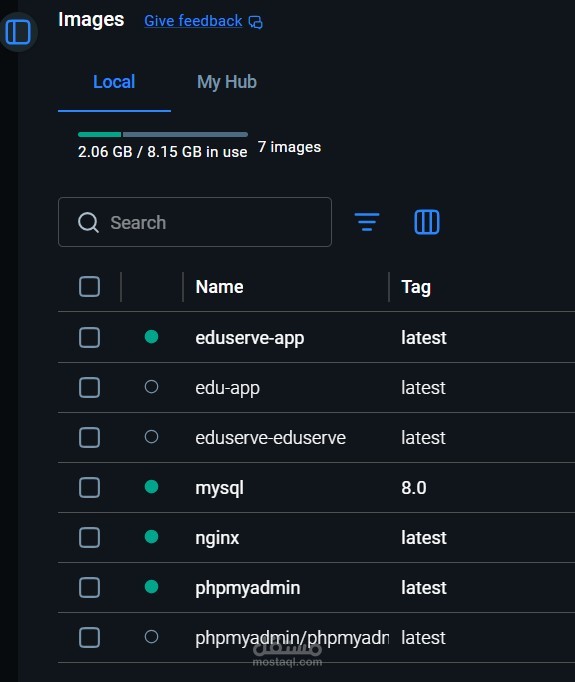Sort by the Tag column header
Viewport: 575px width, 682px height.
pyautogui.click(x=416, y=287)
